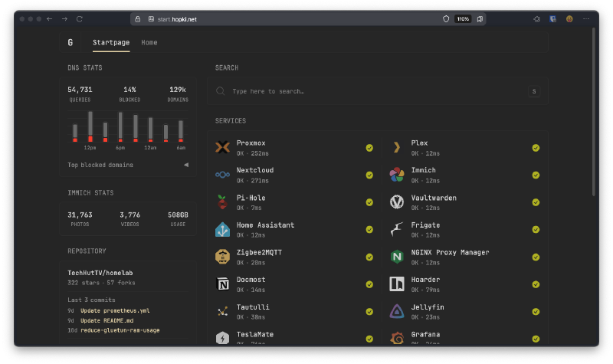Expand the Top blocked domains list
Image resolution: width=613 pixels, height=364 pixels.
(x=185, y=165)
